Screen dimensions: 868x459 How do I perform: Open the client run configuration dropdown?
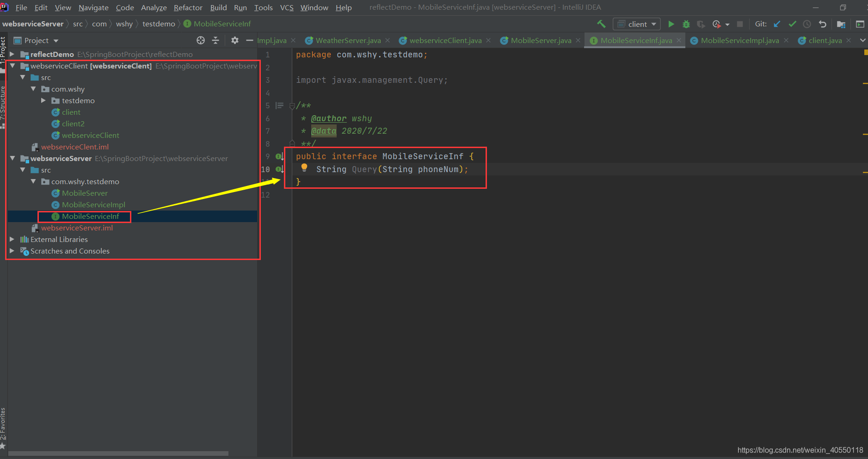click(x=637, y=24)
